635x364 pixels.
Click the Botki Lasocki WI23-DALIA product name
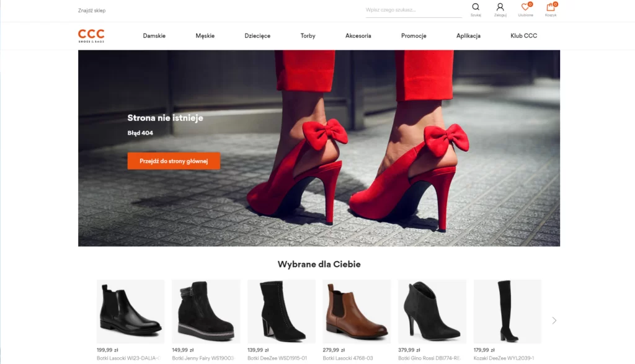(129, 358)
